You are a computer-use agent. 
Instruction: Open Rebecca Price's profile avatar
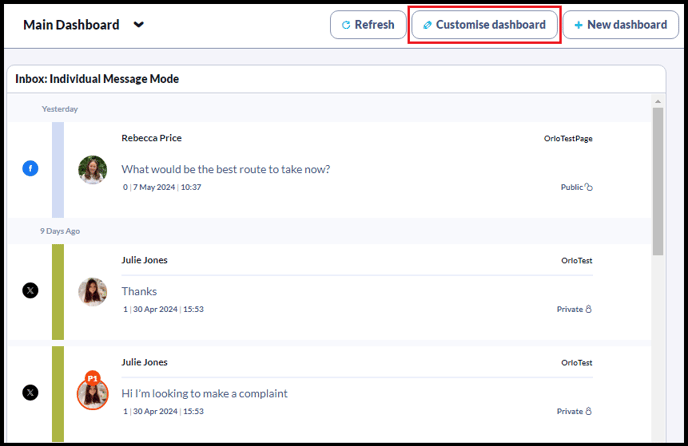click(x=93, y=169)
